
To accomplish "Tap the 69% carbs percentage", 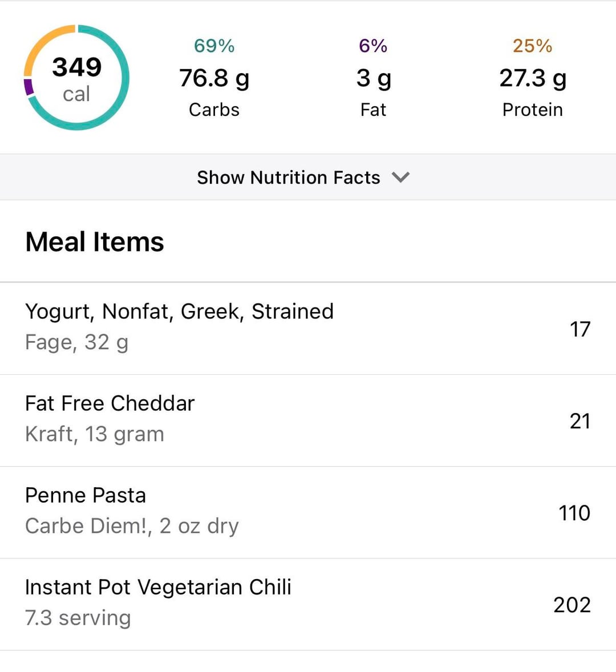I will pos(214,46).
